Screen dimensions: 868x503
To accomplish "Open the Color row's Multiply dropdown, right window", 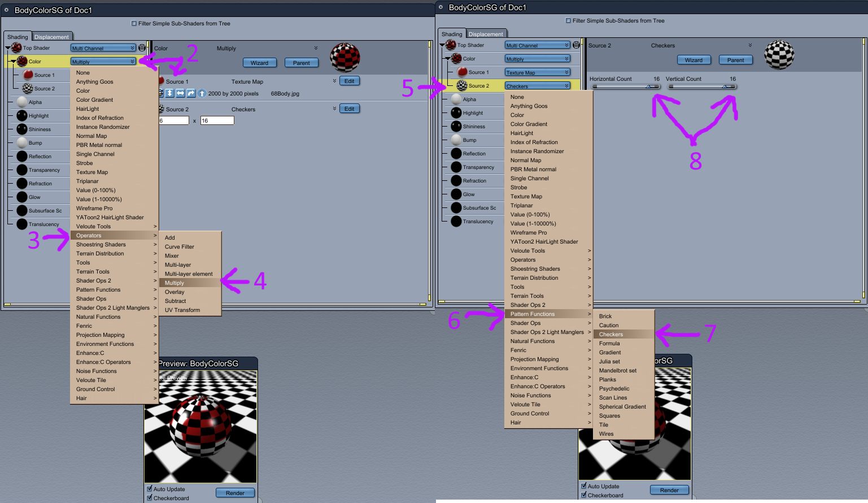I will click(x=538, y=59).
